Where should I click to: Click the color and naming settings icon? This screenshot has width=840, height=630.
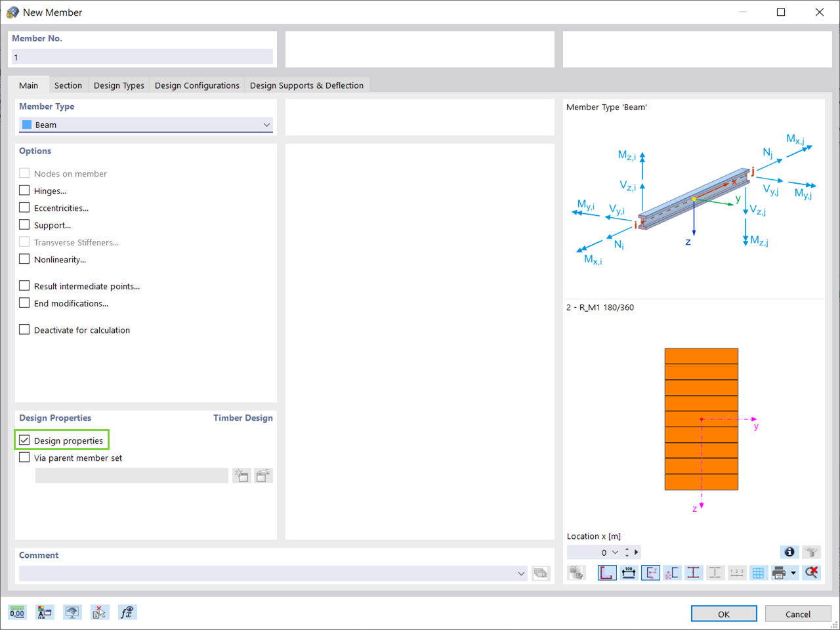coord(45,612)
